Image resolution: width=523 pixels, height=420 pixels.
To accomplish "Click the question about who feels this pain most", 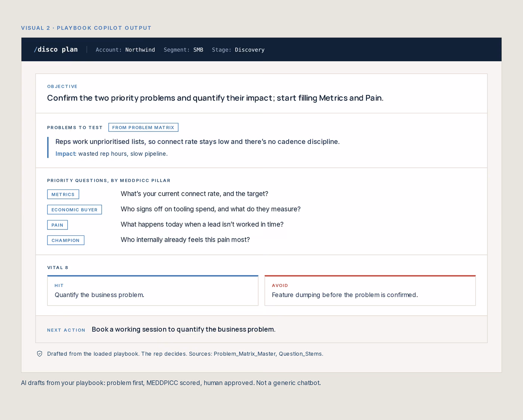I will (185, 240).
